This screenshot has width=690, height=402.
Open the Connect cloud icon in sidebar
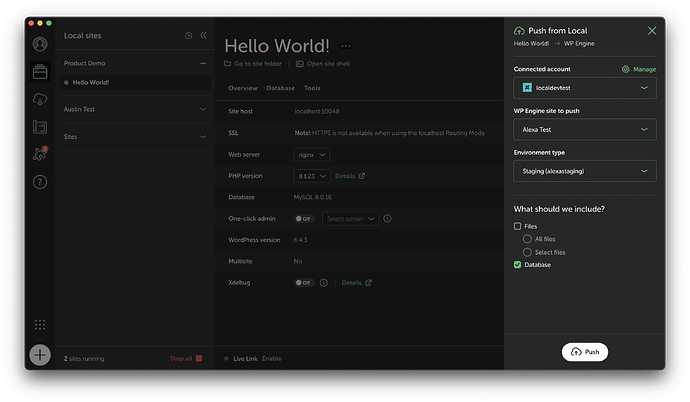pos(40,99)
